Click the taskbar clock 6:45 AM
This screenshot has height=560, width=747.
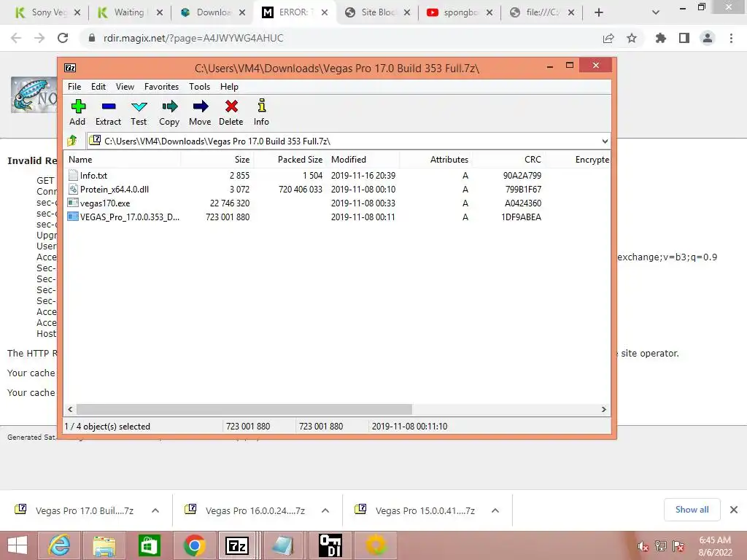(715, 540)
